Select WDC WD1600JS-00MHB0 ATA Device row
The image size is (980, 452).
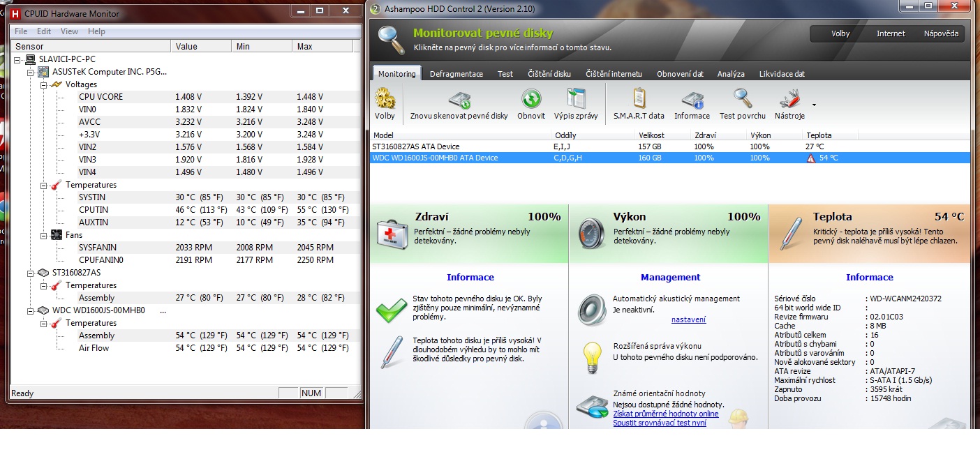(x=669, y=158)
